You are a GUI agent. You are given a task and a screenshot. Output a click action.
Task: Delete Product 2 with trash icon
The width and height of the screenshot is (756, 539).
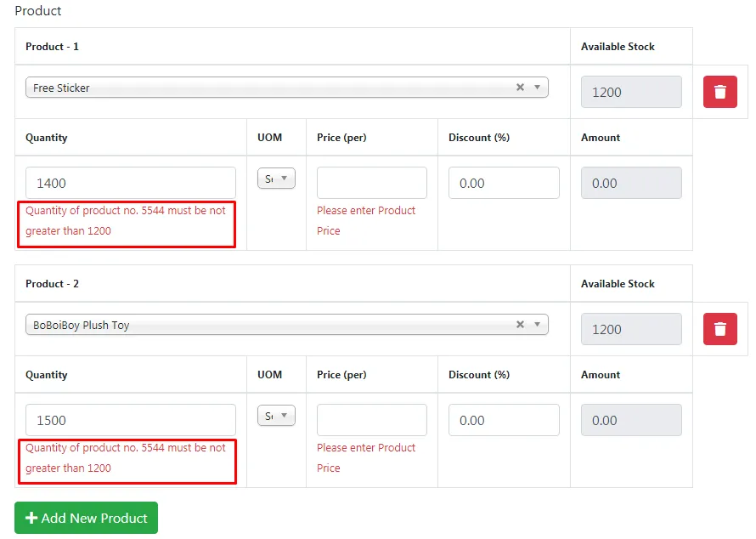(x=719, y=329)
